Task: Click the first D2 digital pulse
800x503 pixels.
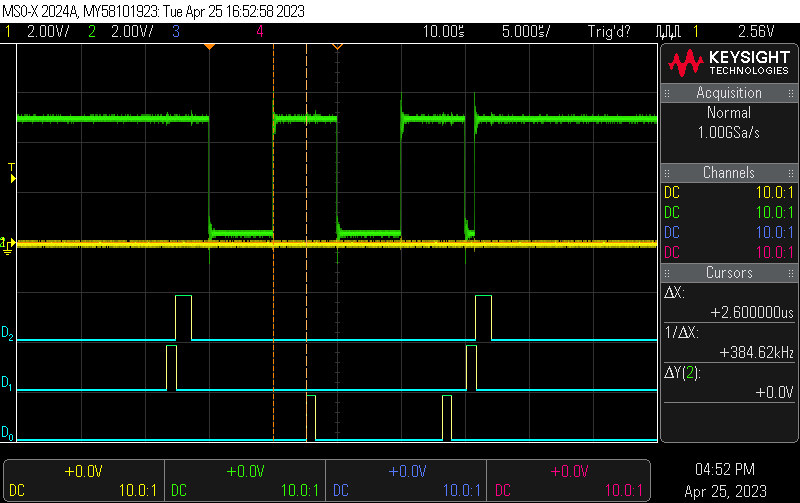Action: point(184,317)
